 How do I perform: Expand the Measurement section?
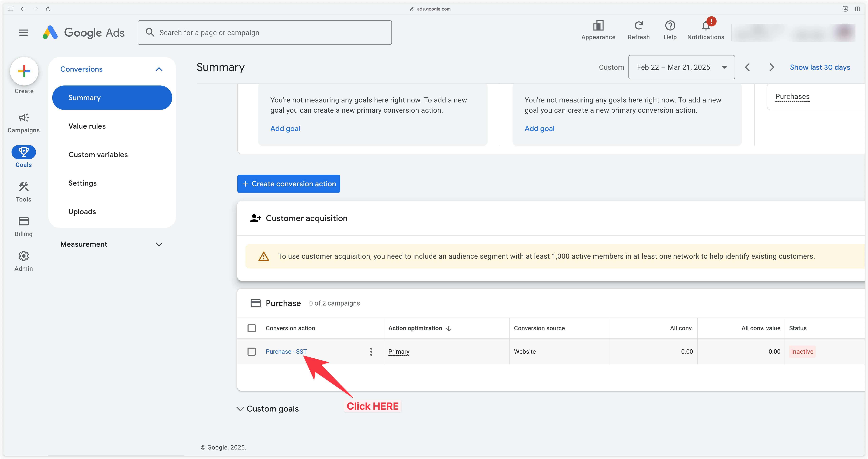click(x=159, y=244)
